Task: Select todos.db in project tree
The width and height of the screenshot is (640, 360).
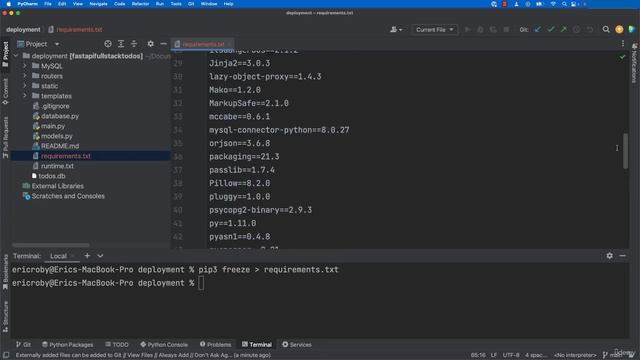Action: [x=51, y=176]
